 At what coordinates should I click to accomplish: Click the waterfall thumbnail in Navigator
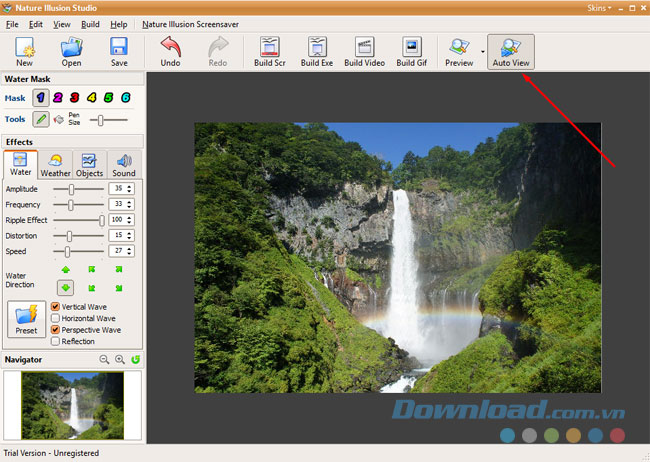(72, 405)
